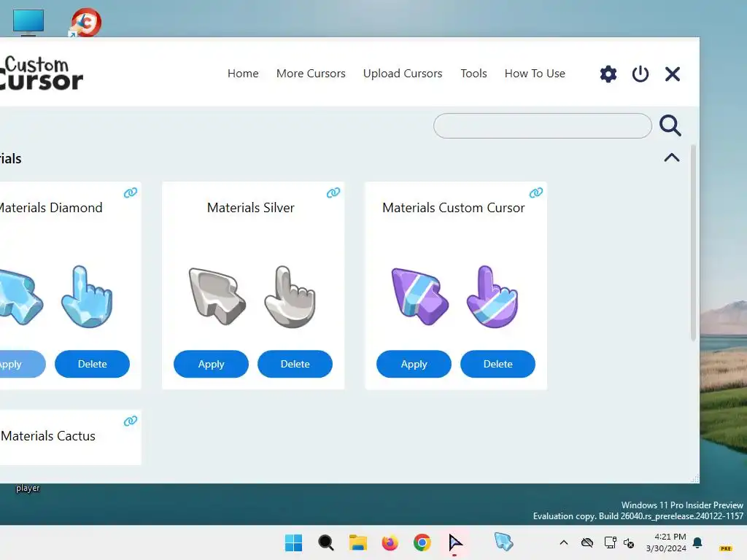
Task: Select the diamond arrow cursor image
Action: coord(21,296)
